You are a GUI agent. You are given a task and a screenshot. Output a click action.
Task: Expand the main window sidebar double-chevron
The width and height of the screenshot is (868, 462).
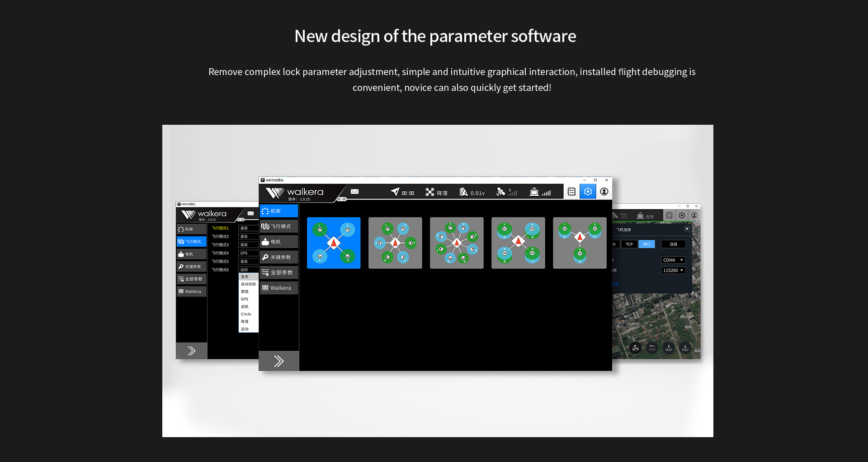[278, 361]
